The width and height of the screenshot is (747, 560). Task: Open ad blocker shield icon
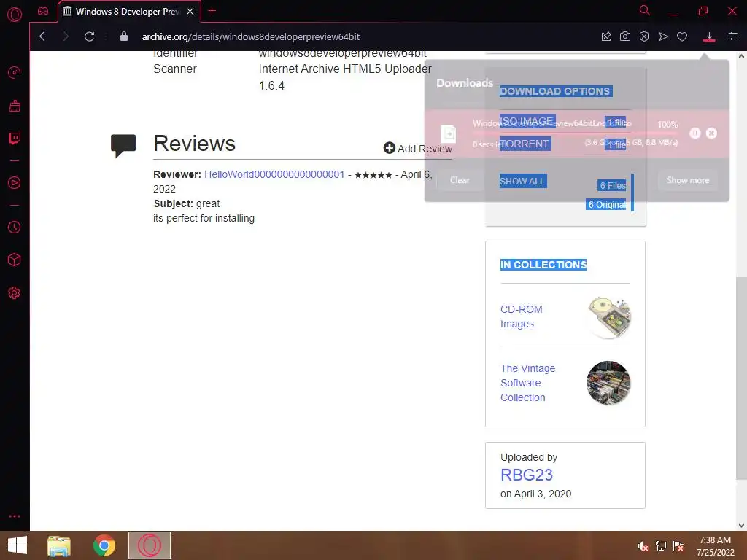[x=644, y=36]
